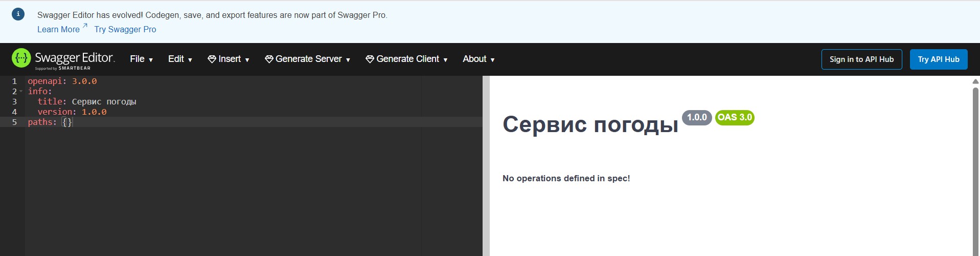The image size is (980, 256).
Task: Follow the Try Swagger Pro link
Action: tap(125, 30)
